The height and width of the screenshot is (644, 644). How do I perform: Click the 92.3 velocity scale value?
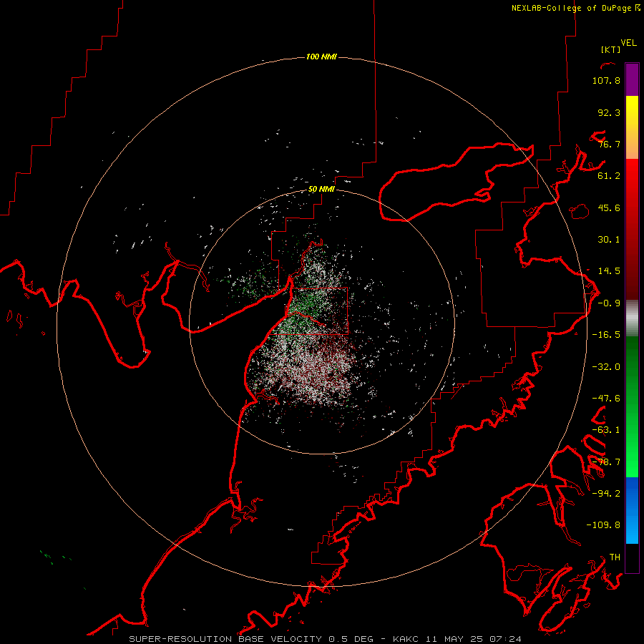coord(609,112)
